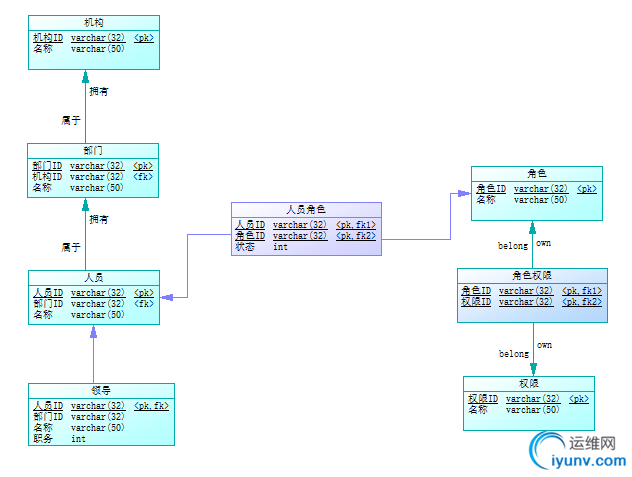The width and height of the screenshot is (632, 477).
Task: Click the 角色ID row in the 人员角色 table
Action: (306, 235)
